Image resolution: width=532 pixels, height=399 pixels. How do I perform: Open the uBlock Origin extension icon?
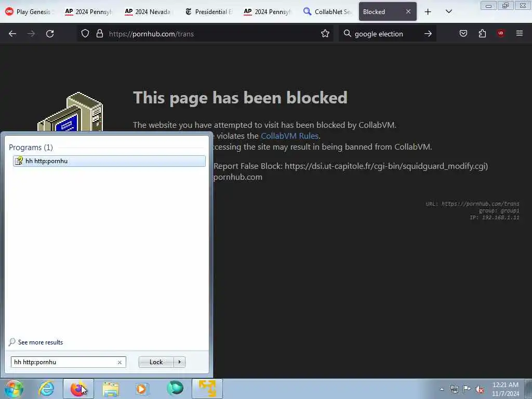click(x=501, y=33)
